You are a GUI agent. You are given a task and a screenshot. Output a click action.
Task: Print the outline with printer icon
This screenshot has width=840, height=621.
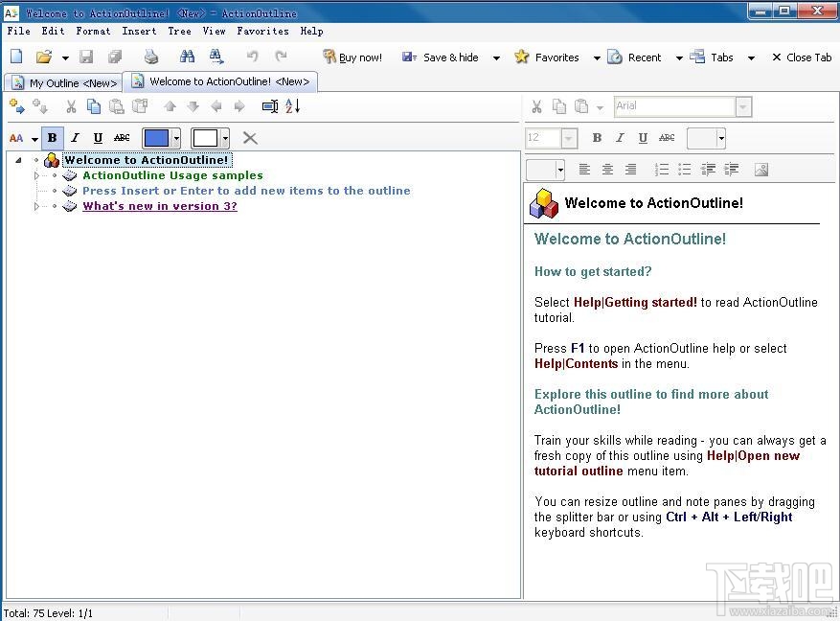(151, 57)
